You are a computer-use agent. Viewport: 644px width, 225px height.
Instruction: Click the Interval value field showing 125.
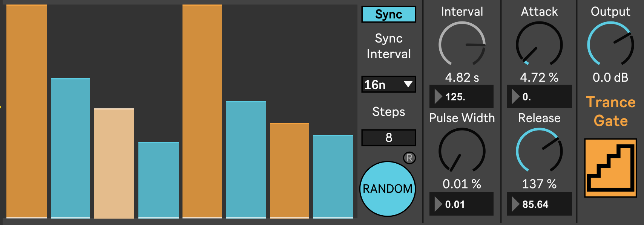[462, 97]
